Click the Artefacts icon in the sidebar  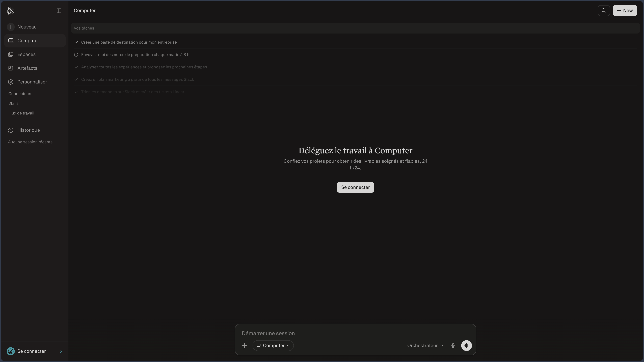[x=11, y=68]
